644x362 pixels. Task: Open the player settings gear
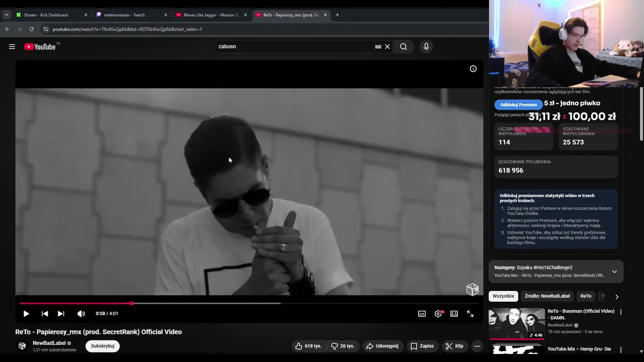[x=438, y=314]
